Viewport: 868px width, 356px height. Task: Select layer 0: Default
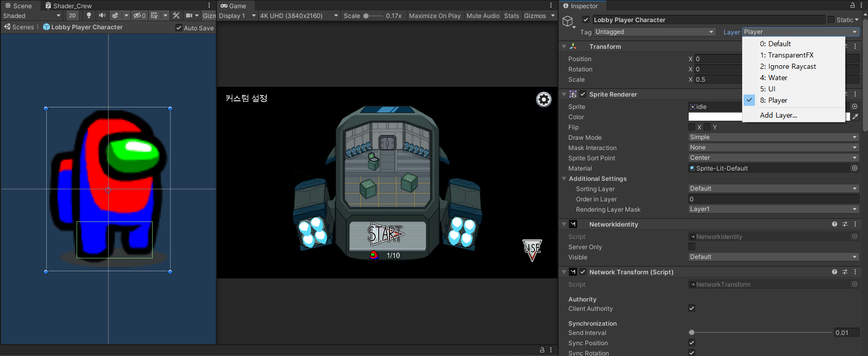[794, 44]
